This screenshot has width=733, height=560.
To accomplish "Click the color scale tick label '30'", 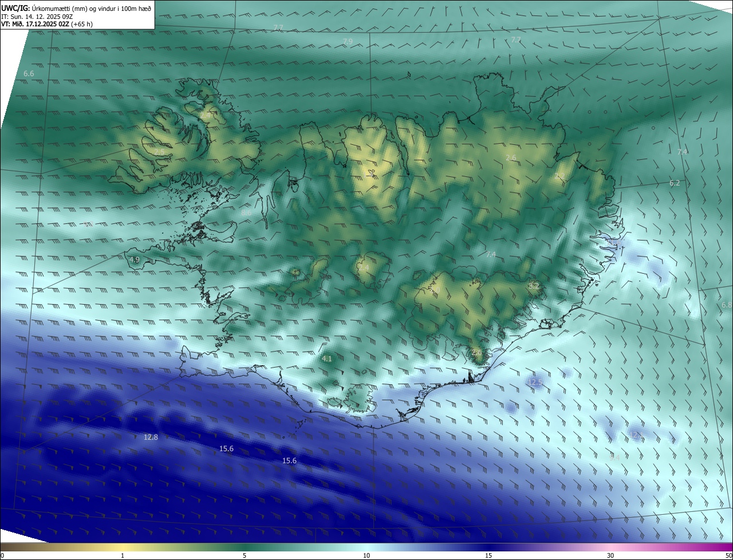I will (610, 555).
